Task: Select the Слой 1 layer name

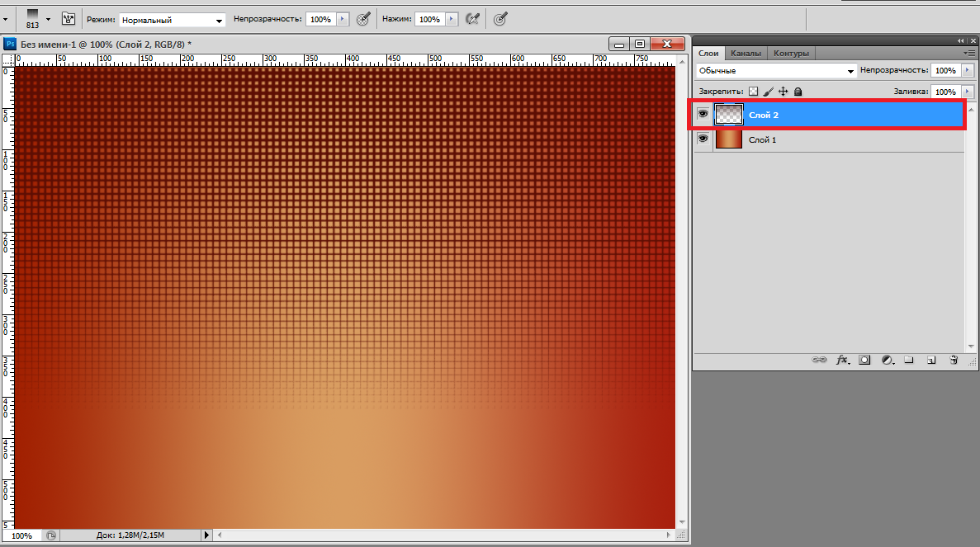Action: click(x=763, y=140)
